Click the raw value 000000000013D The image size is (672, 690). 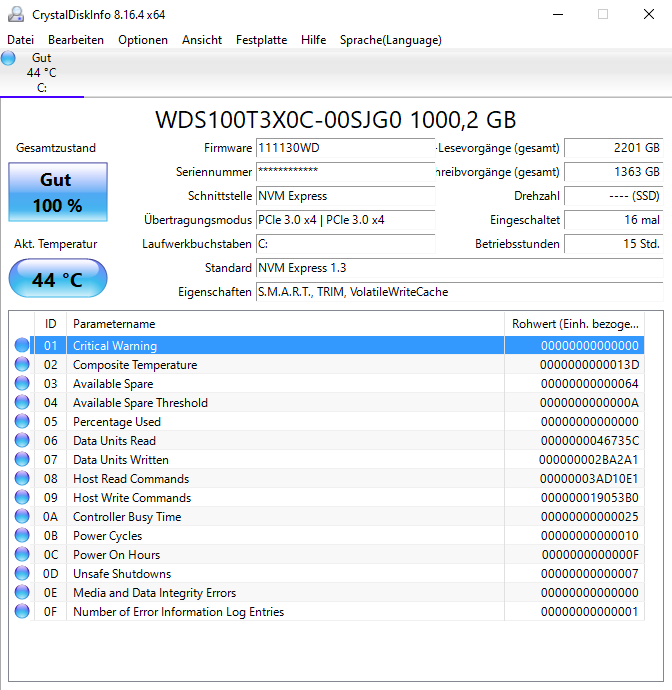point(589,365)
